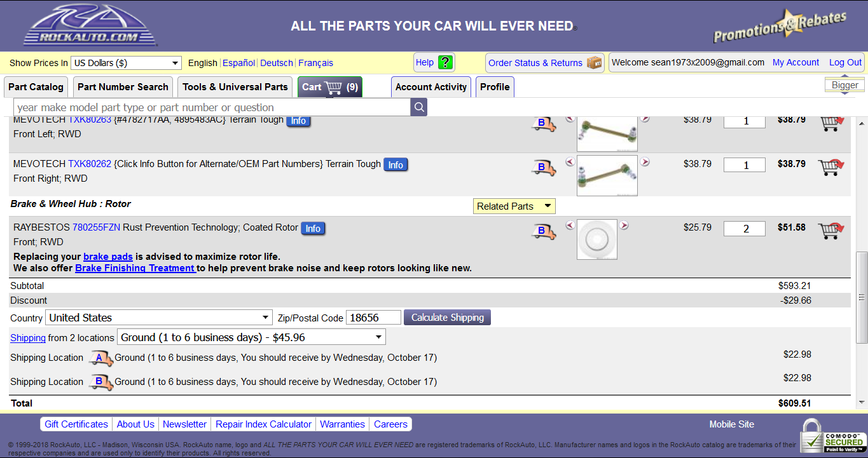Click Shipping Location A truck icon
This screenshot has width=868, height=458.
click(x=100, y=358)
